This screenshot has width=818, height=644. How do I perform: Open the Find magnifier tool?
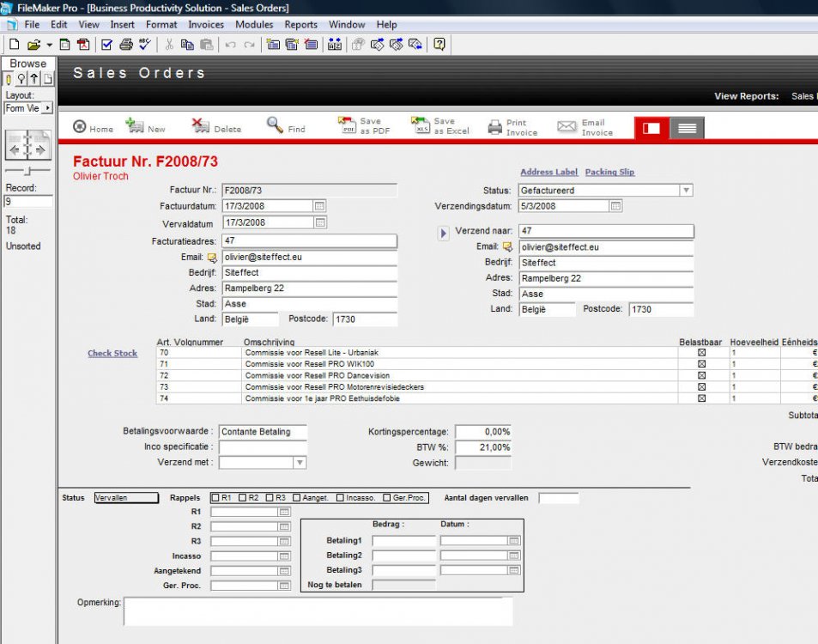click(x=275, y=126)
